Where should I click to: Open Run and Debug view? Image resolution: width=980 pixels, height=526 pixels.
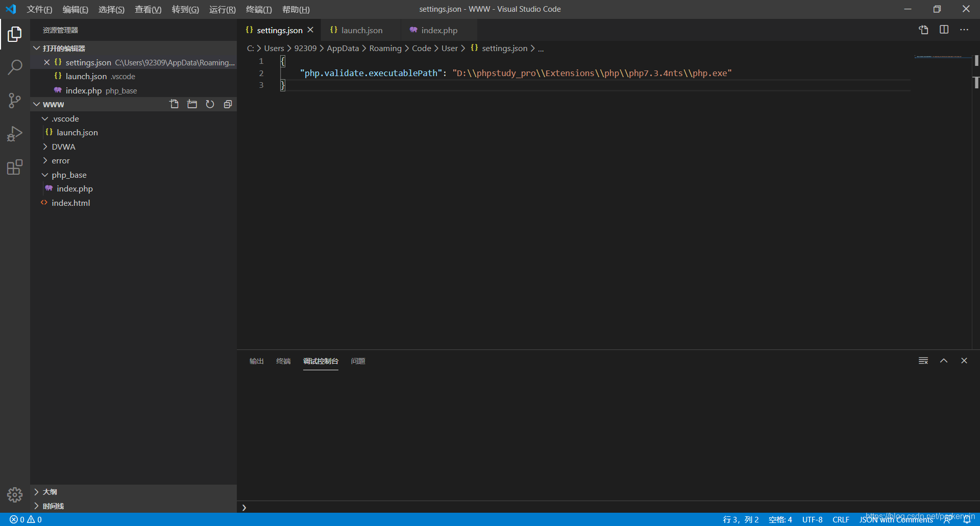pyautogui.click(x=15, y=134)
